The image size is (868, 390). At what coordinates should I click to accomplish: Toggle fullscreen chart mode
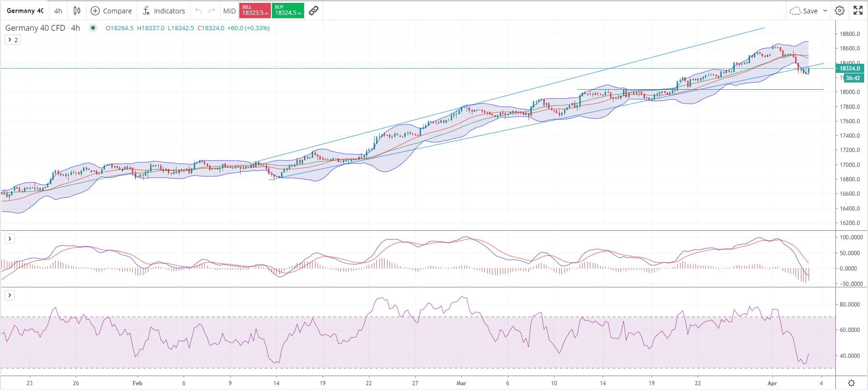(x=858, y=11)
